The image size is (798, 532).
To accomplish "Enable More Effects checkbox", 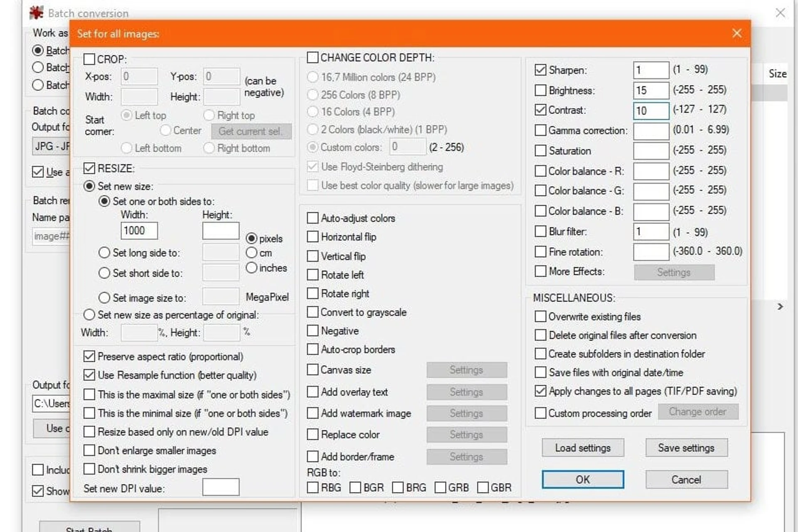I will pos(540,271).
